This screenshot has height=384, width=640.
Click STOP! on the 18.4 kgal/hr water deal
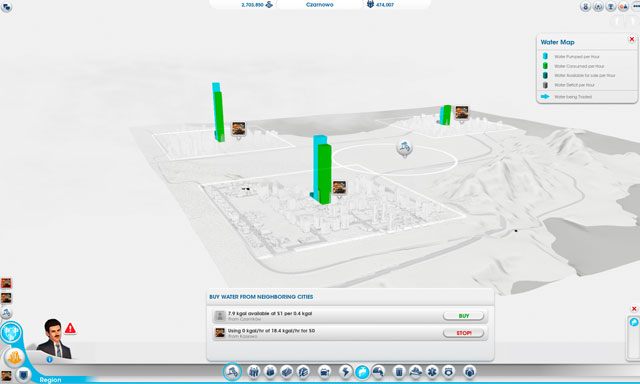[x=464, y=333]
